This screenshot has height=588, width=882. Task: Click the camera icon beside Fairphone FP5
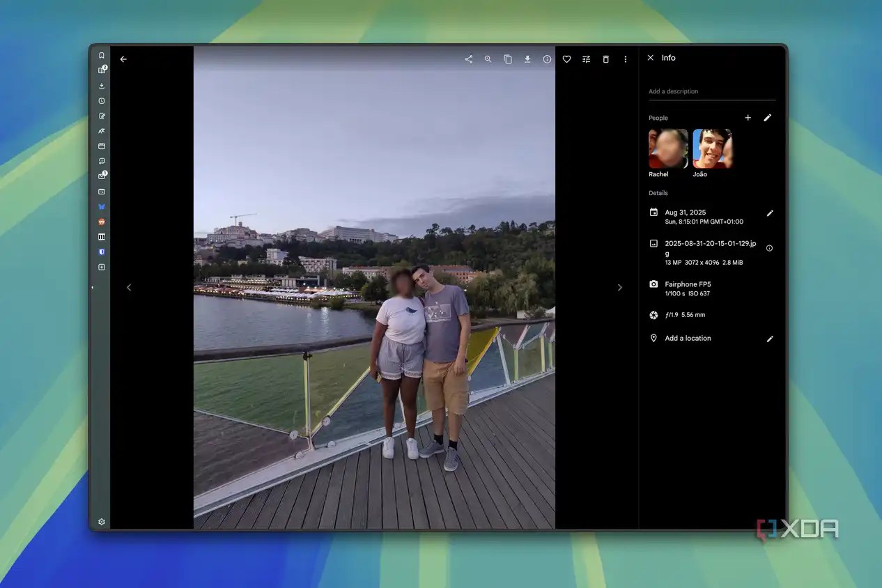pos(653,284)
